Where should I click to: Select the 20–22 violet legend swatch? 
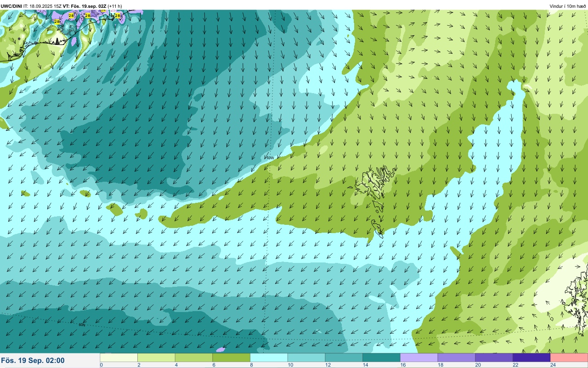pos(494,357)
